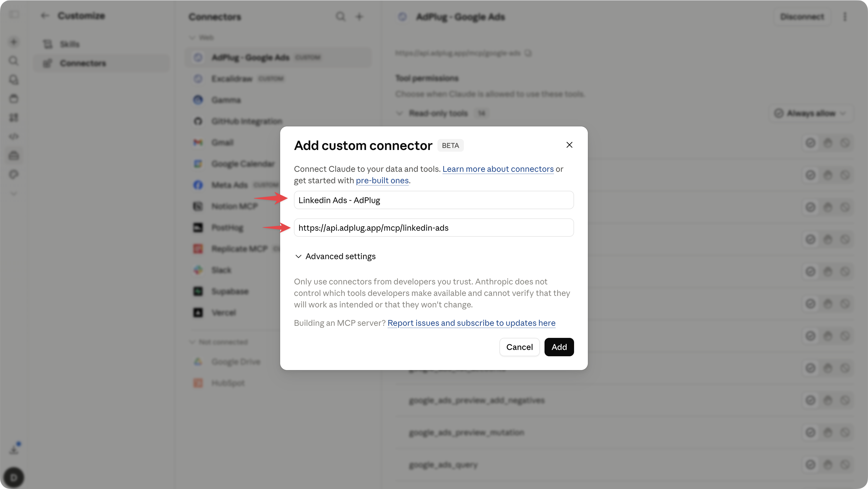Go back using Customize arrow icon
The height and width of the screenshot is (489, 868).
tap(45, 16)
